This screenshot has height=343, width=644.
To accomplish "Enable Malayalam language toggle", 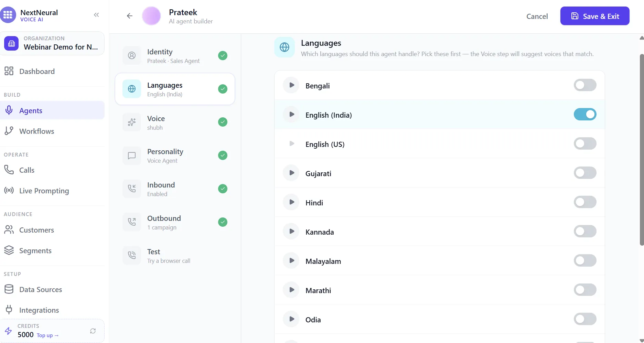I will pos(585,260).
